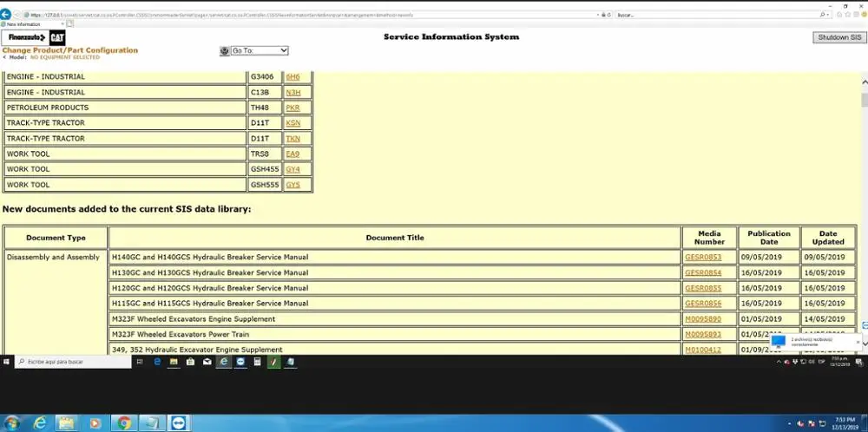Click the vertical scrollbar thumb
The height and width of the screenshot is (432, 868).
865,100
